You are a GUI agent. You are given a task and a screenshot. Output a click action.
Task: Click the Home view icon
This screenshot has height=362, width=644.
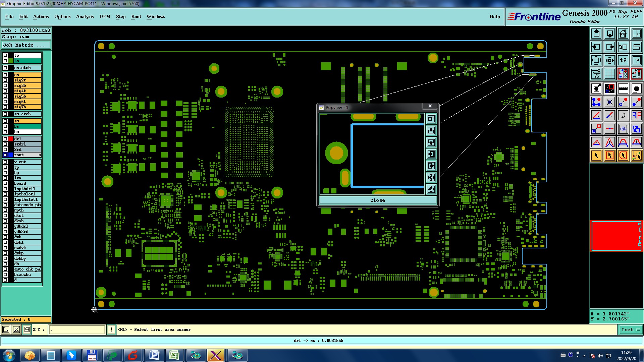(x=623, y=34)
